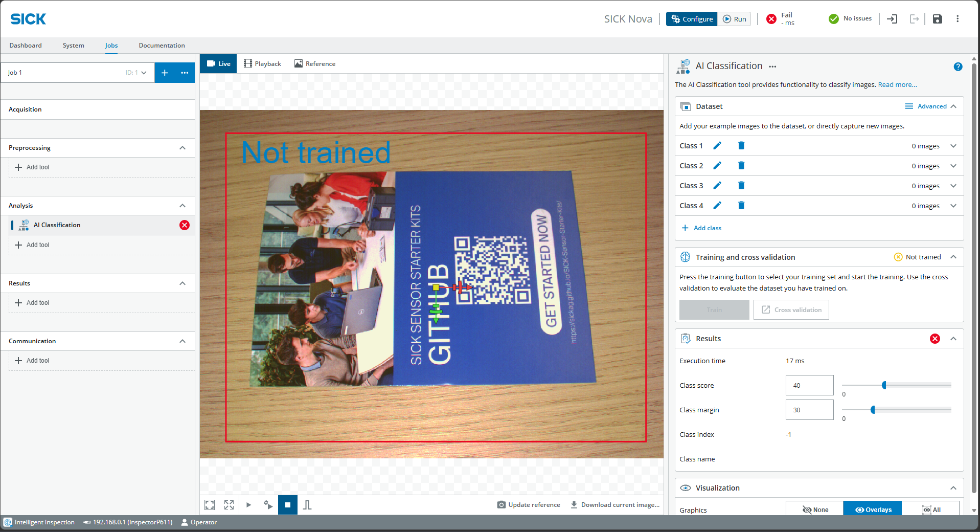
Task: Click the Results section red error icon
Action: coord(935,339)
